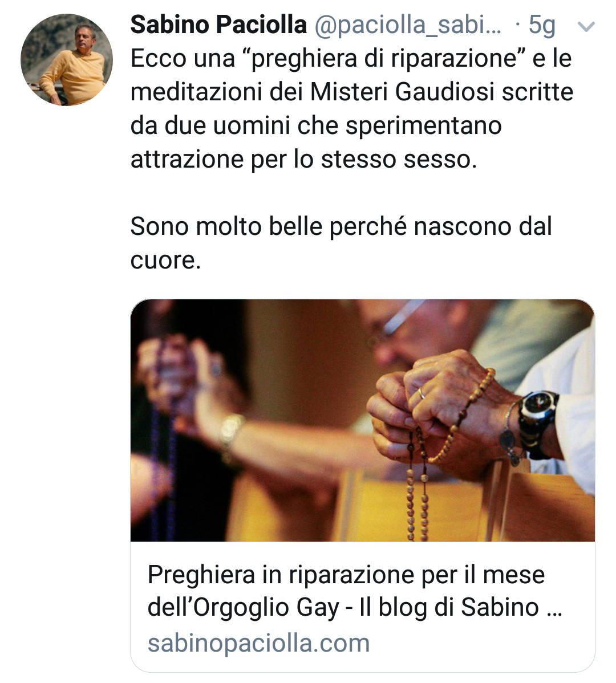This screenshot has height=683, width=616.
Task: Expand the tweet options chevron
Action: tap(586, 27)
